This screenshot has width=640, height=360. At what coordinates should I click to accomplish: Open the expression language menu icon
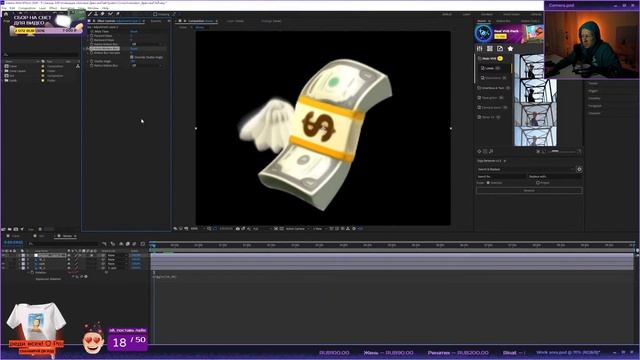[x=86, y=276]
